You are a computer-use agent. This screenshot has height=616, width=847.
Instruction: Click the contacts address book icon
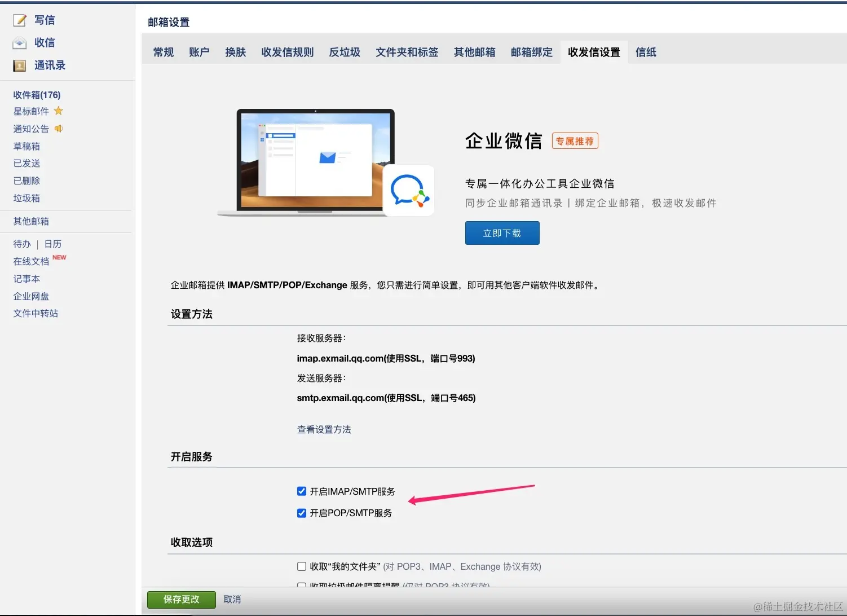(20, 65)
